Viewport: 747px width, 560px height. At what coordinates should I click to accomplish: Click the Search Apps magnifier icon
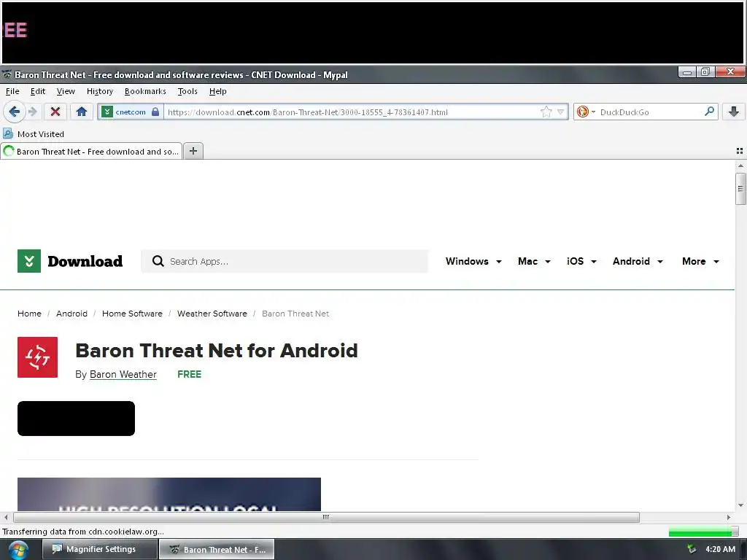tap(158, 261)
